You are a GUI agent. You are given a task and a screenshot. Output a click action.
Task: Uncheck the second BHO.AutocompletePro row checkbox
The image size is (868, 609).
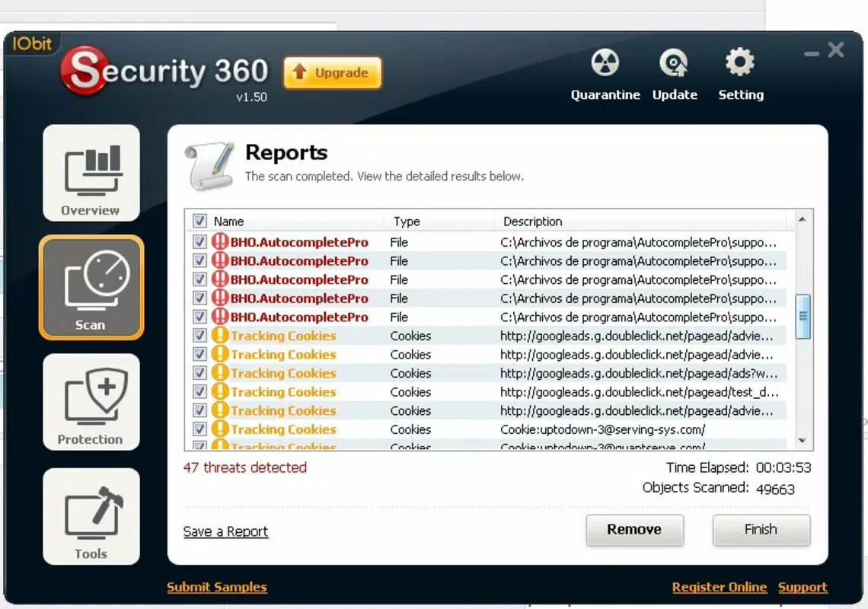pyautogui.click(x=199, y=261)
